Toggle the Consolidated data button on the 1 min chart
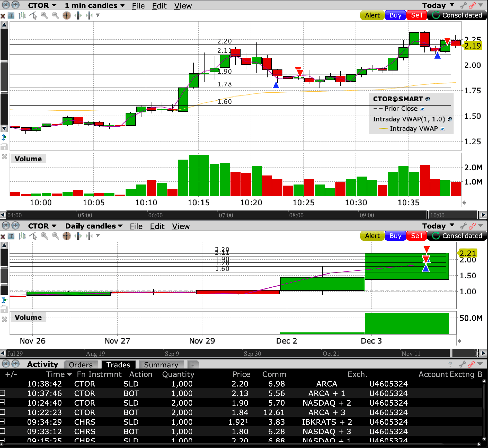This screenshot has height=448, width=488. pos(457,15)
